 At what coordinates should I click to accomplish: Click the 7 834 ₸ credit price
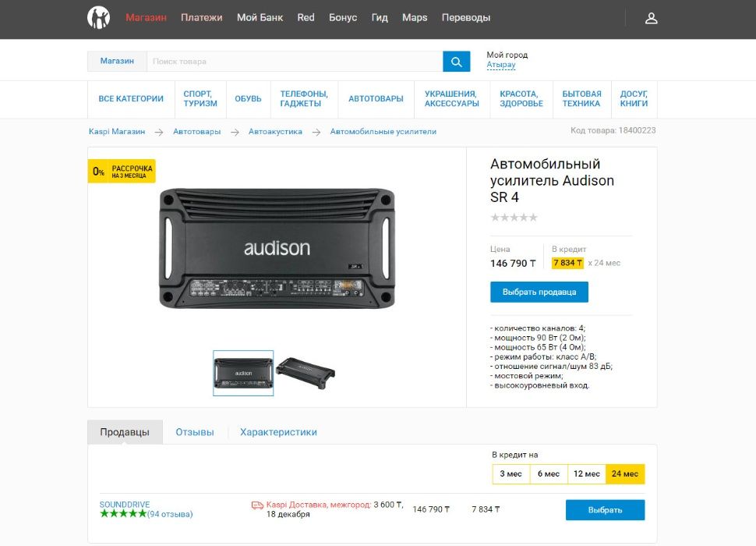567,263
